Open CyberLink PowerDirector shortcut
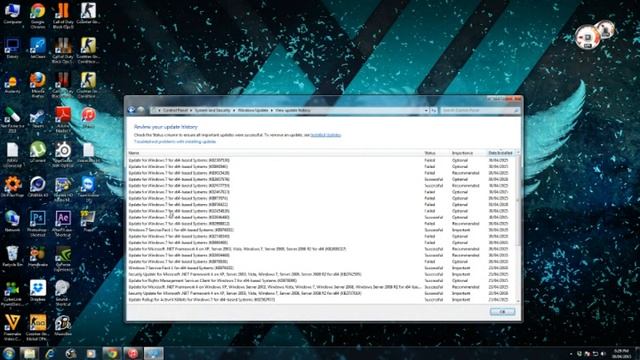640x360 pixels. click(12, 292)
